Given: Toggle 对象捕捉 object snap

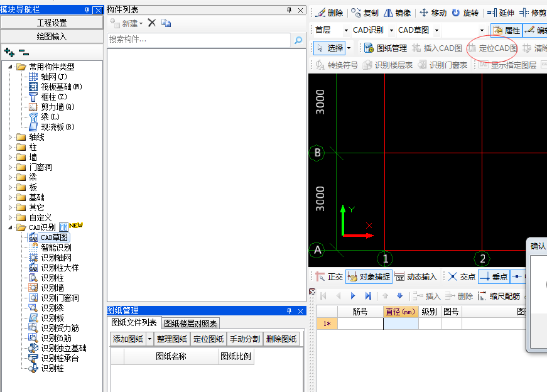Looking at the screenshot, I should [369, 277].
